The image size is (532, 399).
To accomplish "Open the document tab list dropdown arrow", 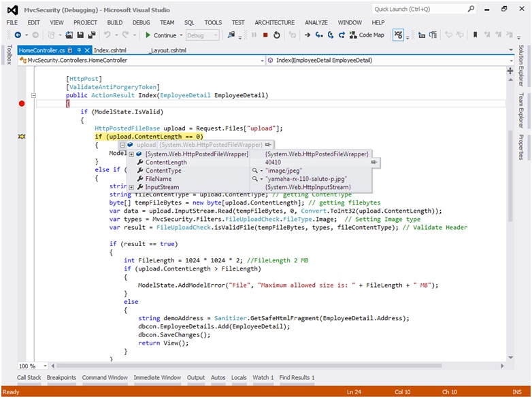I will 511,50.
